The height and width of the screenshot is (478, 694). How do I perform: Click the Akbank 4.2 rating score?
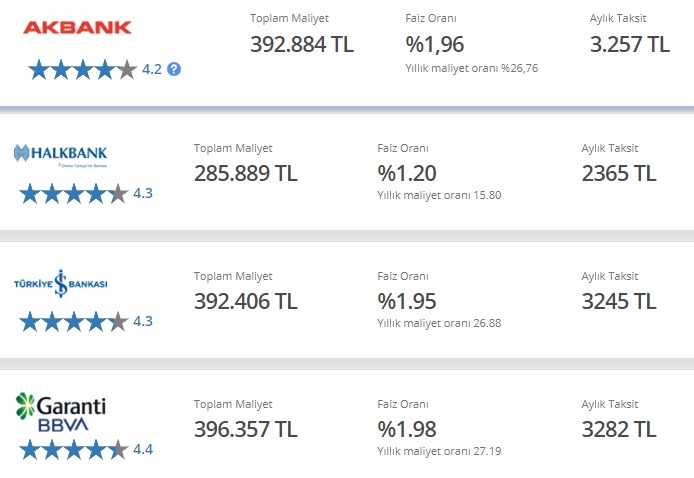click(x=152, y=69)
